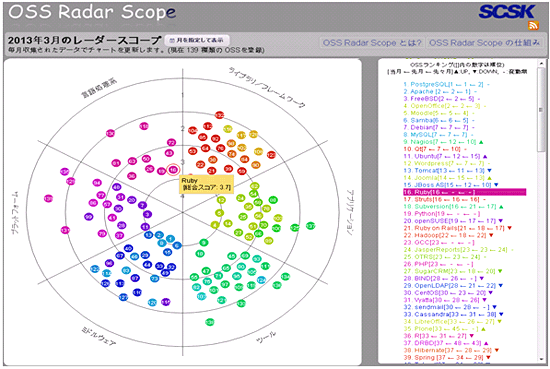This screenshot has width=550, height=369.
Task: Click JBoss AS in the ranking list
Action: click(451, 185)
